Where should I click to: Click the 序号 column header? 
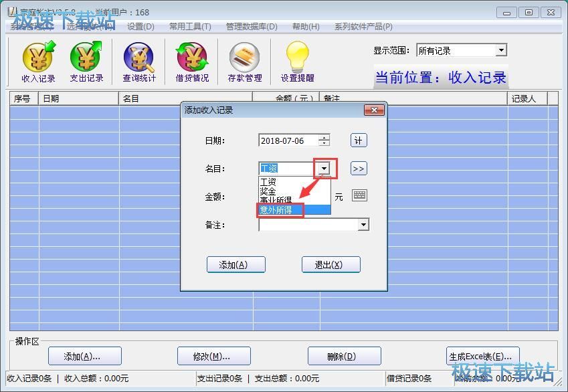[x=24, y=98]
